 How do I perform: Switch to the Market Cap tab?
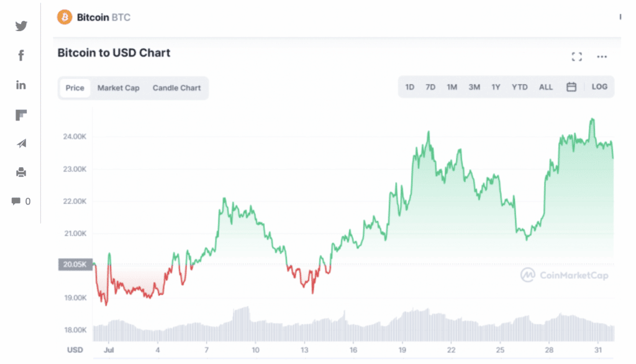(119, 88)
